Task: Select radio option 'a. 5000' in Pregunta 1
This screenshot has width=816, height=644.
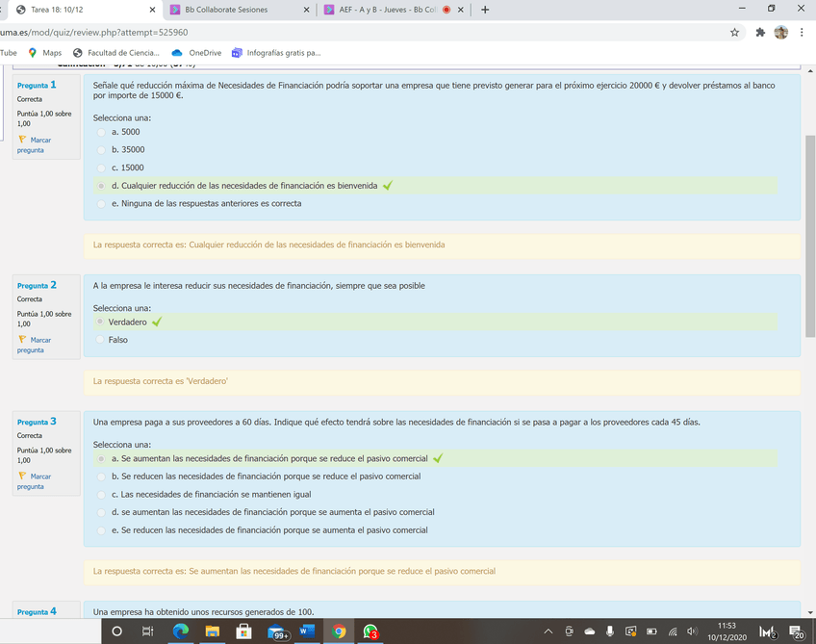Action: coord(102,132)
